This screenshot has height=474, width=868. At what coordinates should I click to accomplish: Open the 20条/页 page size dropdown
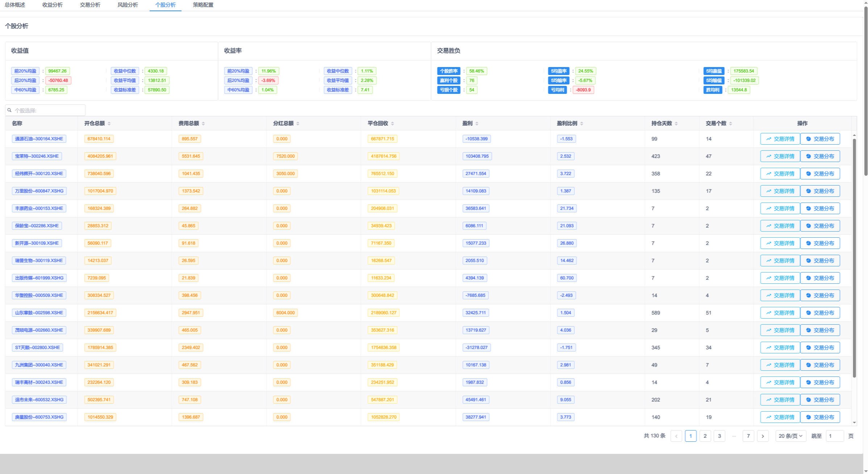click(x=790, y=436)
